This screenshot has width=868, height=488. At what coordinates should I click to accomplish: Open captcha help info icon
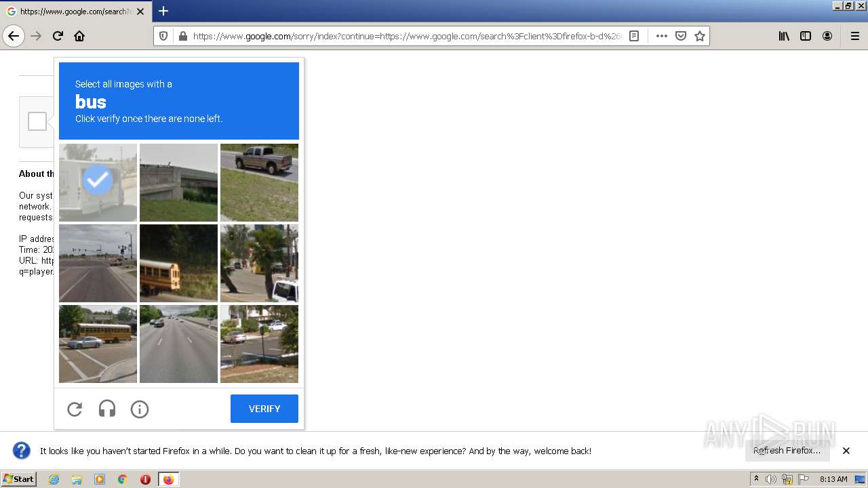[x=140, y=409]
